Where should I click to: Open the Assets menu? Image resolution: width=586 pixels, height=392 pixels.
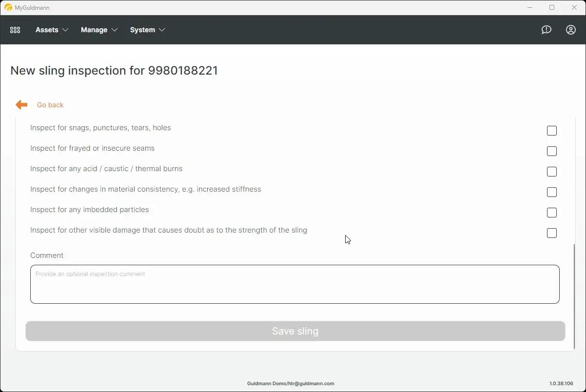point(47,30)
